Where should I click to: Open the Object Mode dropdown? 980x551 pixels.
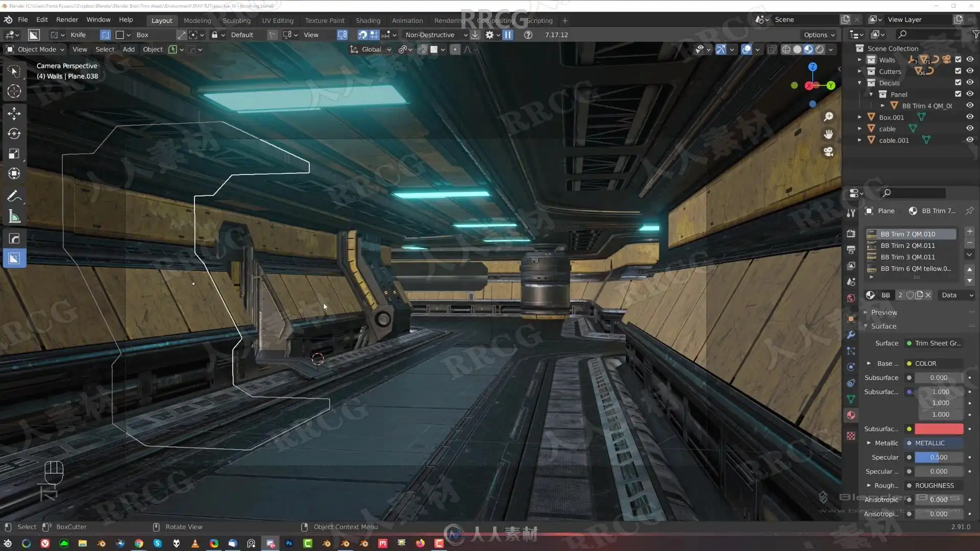coord(35,49)
